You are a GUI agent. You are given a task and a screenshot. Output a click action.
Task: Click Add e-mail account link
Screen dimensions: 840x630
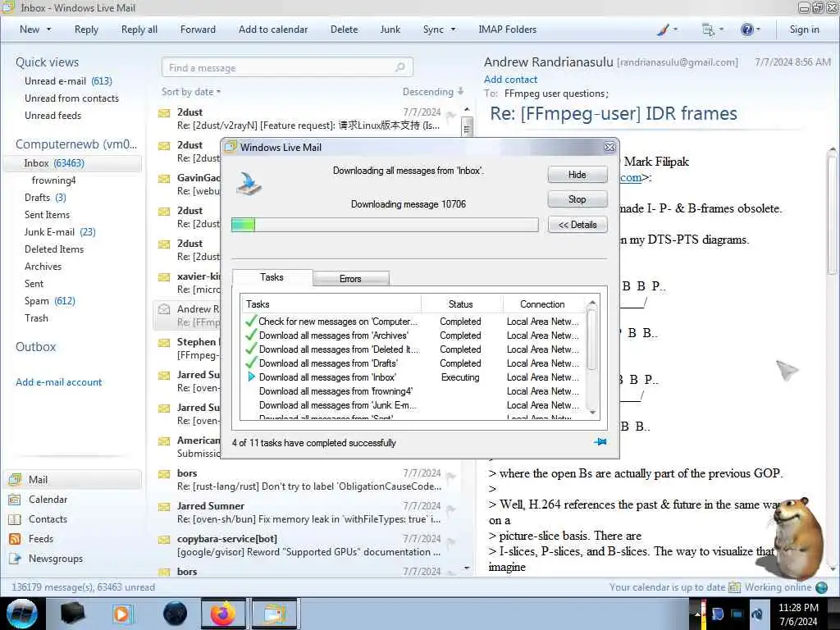pos(58,382)
